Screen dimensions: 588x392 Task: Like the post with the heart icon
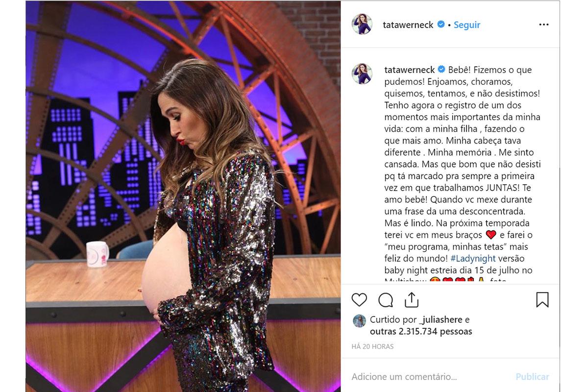[359, 299]
